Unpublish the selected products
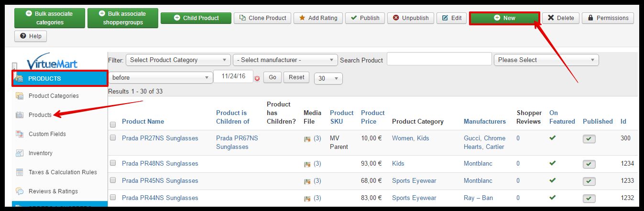The width and height of the screenshot is (644, 211). click(411, 18)
